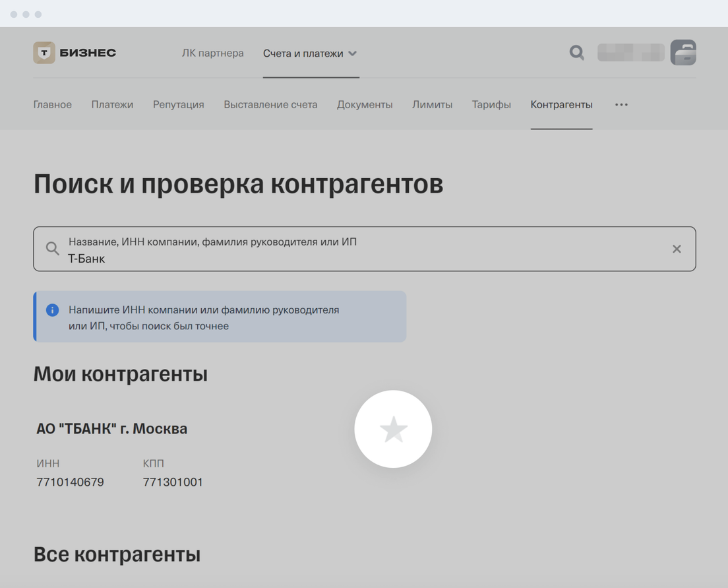Toggle the favorite star for АО "ТБАНК"
728x588 pixels.
393,429
